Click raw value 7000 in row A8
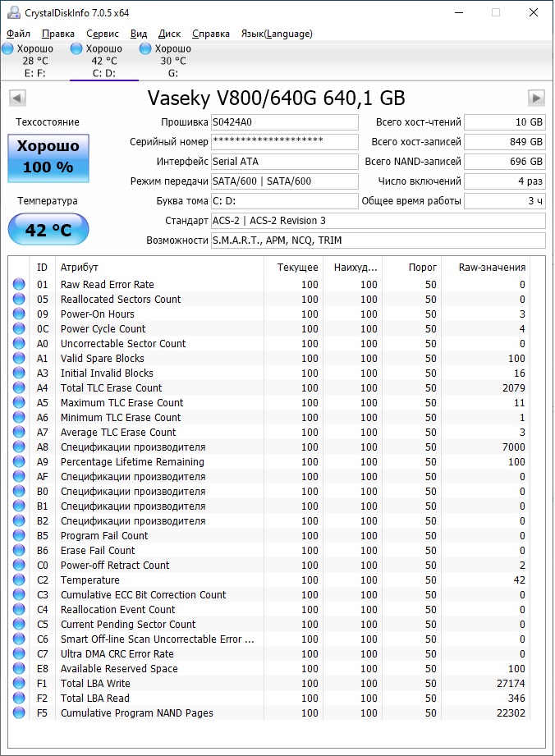 click(x=513, y=447)
